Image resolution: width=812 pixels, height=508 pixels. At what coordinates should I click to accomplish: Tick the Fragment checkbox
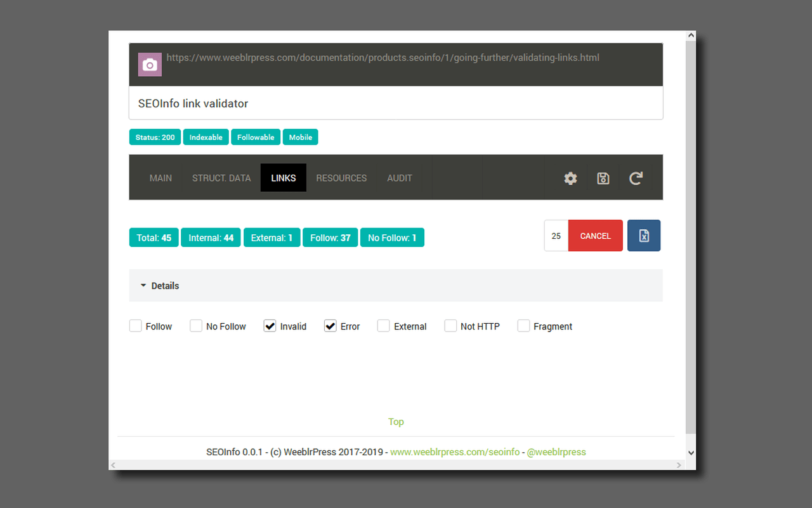(x=523, y=326)
